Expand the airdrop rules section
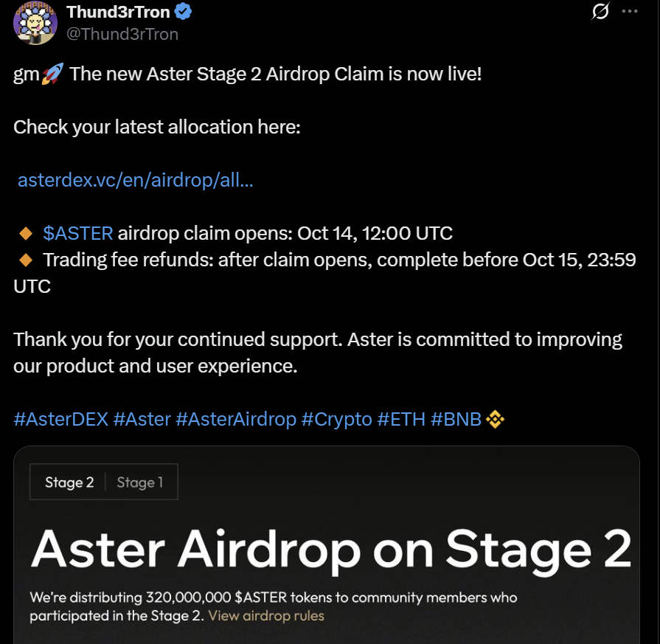The width and height of the screenshot is (660, 644). (267, 617)
